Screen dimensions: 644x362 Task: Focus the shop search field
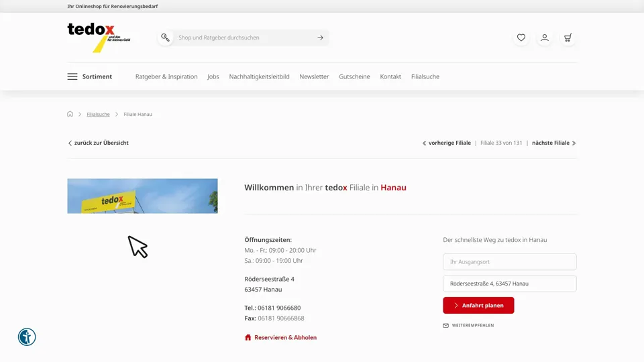coord(244,38)
